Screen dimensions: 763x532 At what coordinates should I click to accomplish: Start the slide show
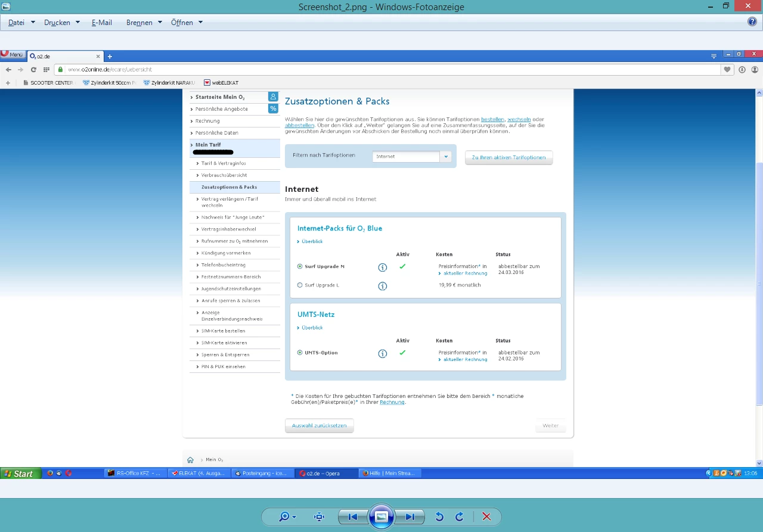[381, 517]
